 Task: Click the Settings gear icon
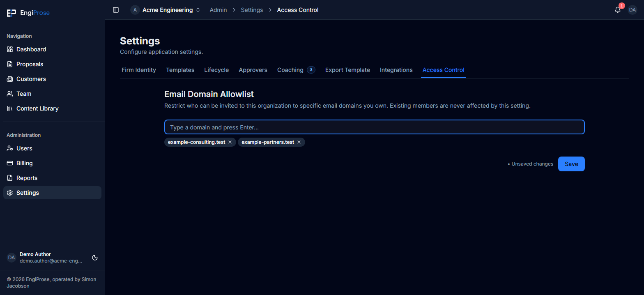[10, 193]
